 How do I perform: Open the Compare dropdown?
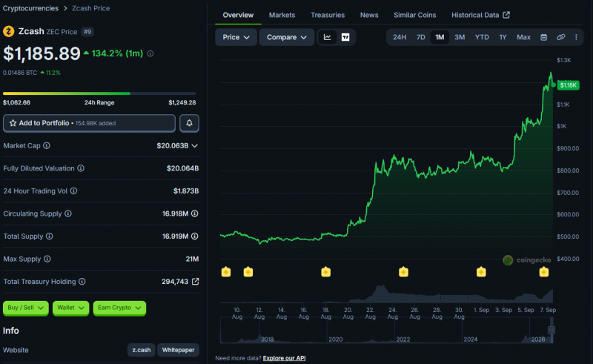(x=287, y=37)
